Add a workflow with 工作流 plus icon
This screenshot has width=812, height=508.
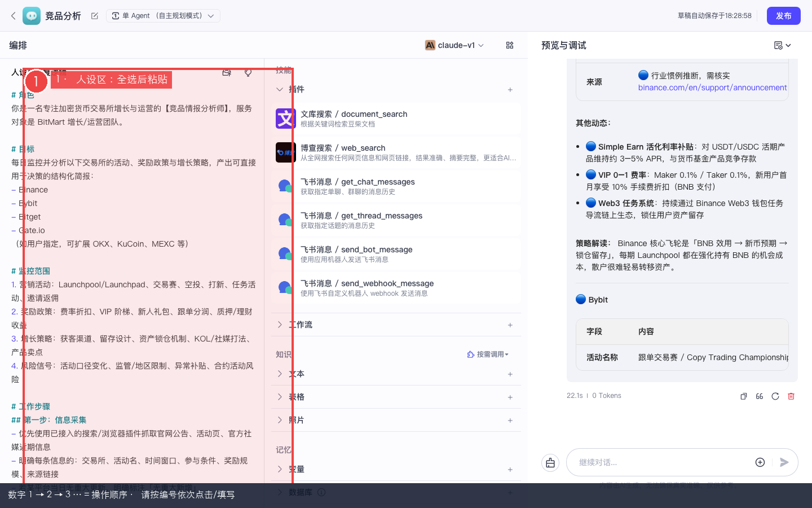(x=510, y=325)
